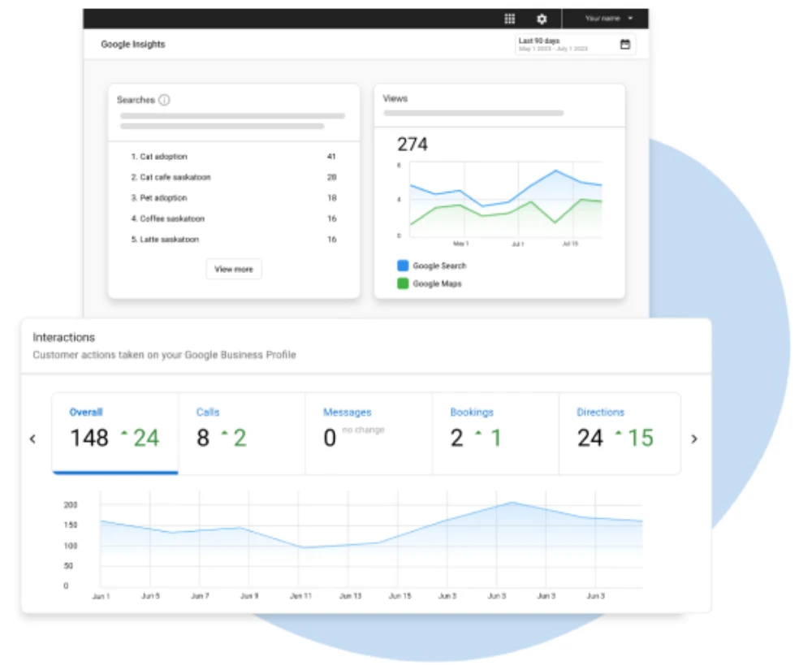812x670 pixels.
Task: Click the Searches info icon
Action: (164, 100)
